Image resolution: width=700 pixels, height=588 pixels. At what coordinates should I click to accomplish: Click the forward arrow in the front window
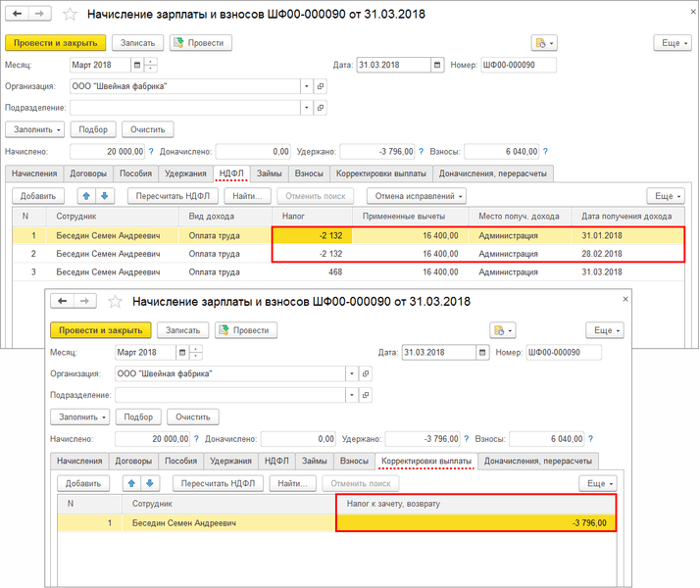pyautogui.click(x=84, y=302)
